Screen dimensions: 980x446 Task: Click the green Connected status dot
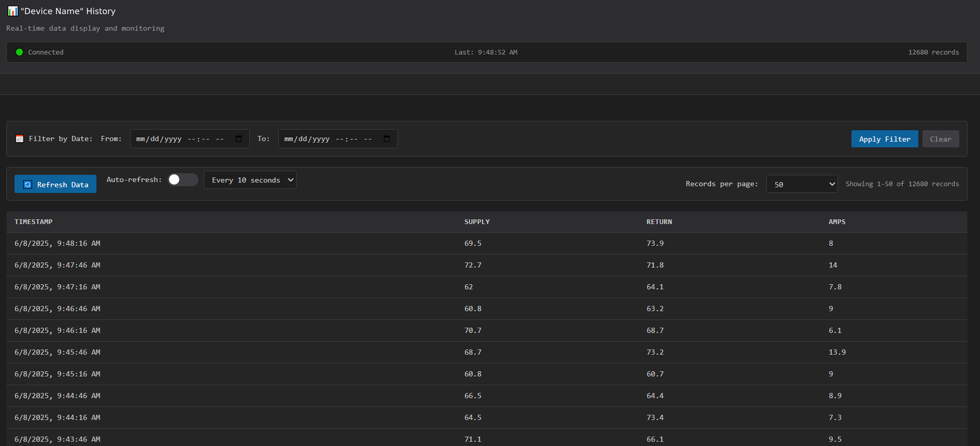(x=20, y=52)
